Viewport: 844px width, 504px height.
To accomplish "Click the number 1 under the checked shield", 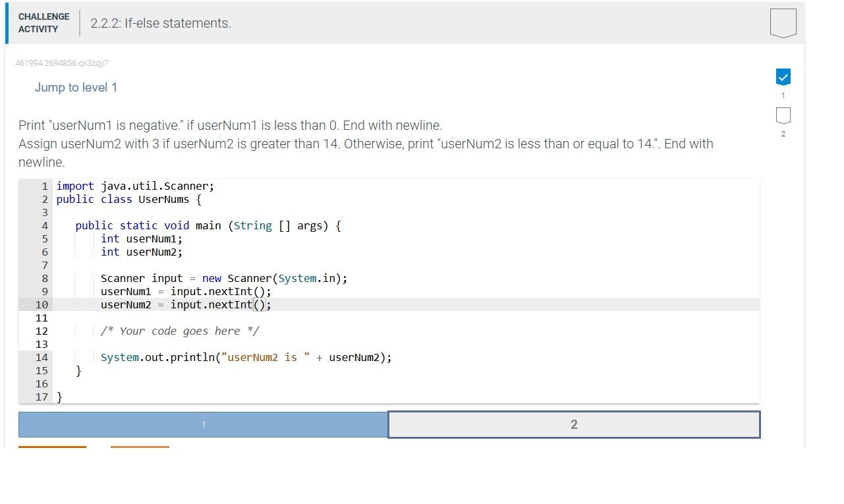I will 783,96.
